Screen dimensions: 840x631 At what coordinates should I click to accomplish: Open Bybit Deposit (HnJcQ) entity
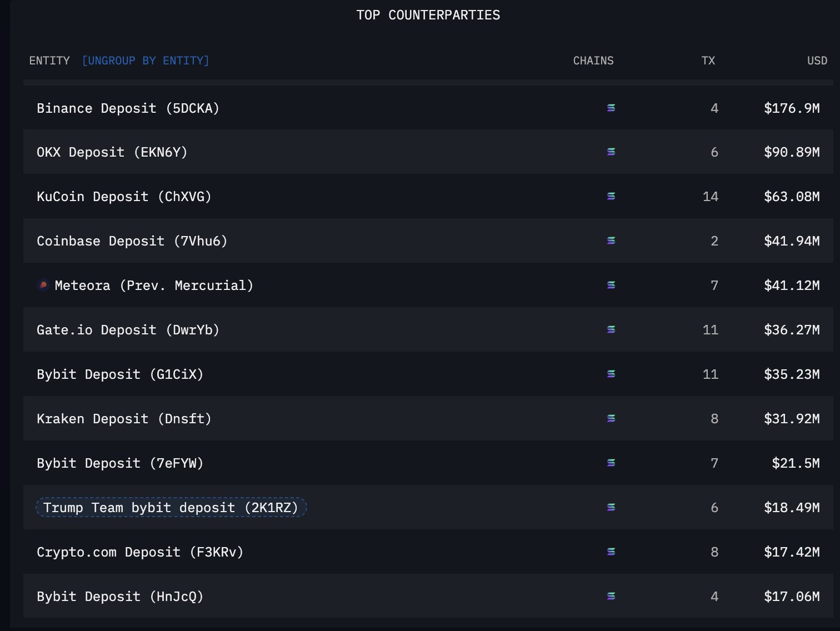[120, 597]
